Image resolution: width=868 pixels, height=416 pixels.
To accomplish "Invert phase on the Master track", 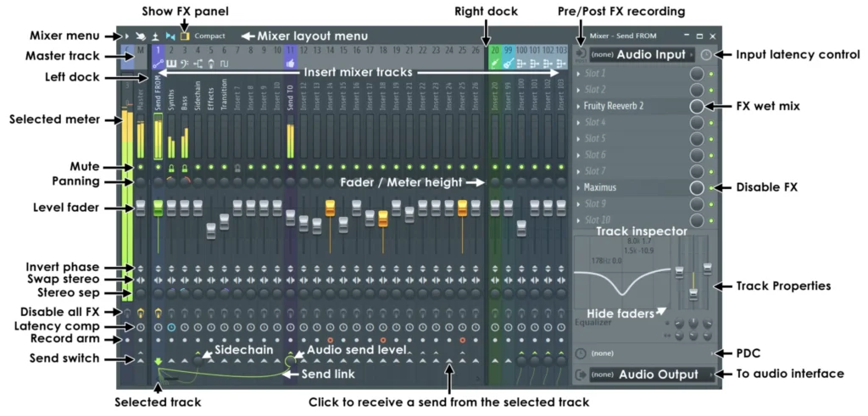I will click(141, 269).
